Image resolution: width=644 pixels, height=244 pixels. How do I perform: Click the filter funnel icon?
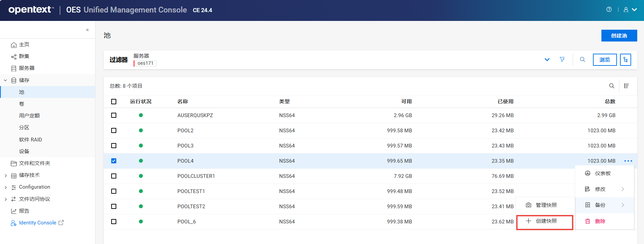[x=562, y=59]
